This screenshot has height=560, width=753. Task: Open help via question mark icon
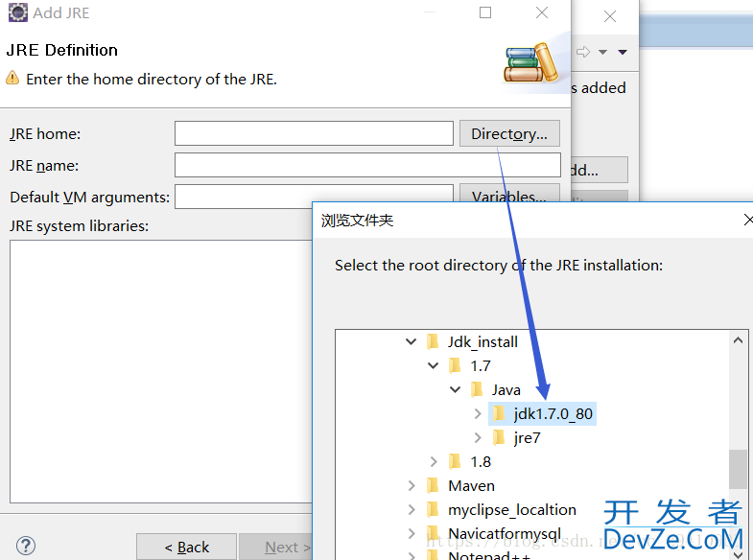click(x=26, y=546)
